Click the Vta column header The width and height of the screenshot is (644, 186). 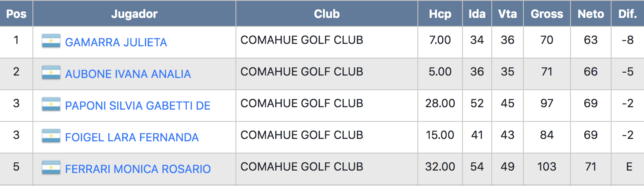pos(508,14)
